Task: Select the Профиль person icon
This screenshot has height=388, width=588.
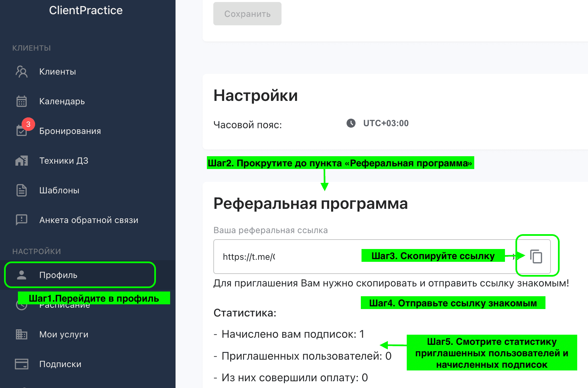Action: tap(21, 275)
